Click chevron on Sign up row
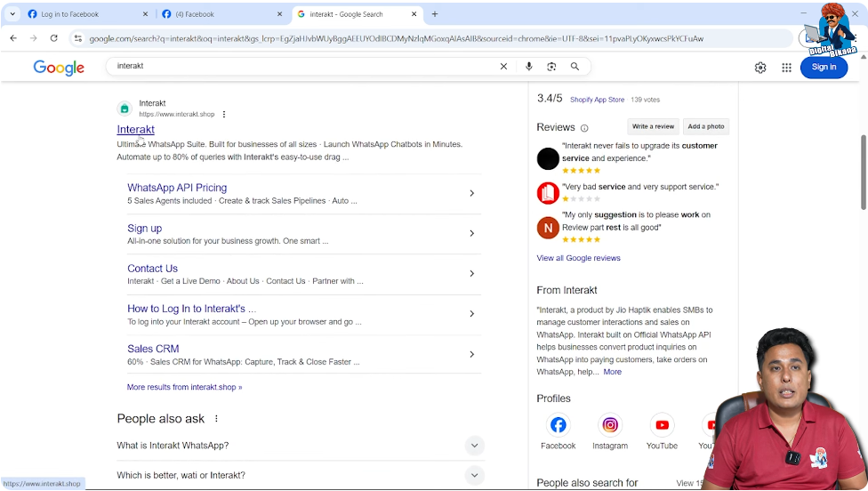Screen dimensions: 868x491 [471, 233]
